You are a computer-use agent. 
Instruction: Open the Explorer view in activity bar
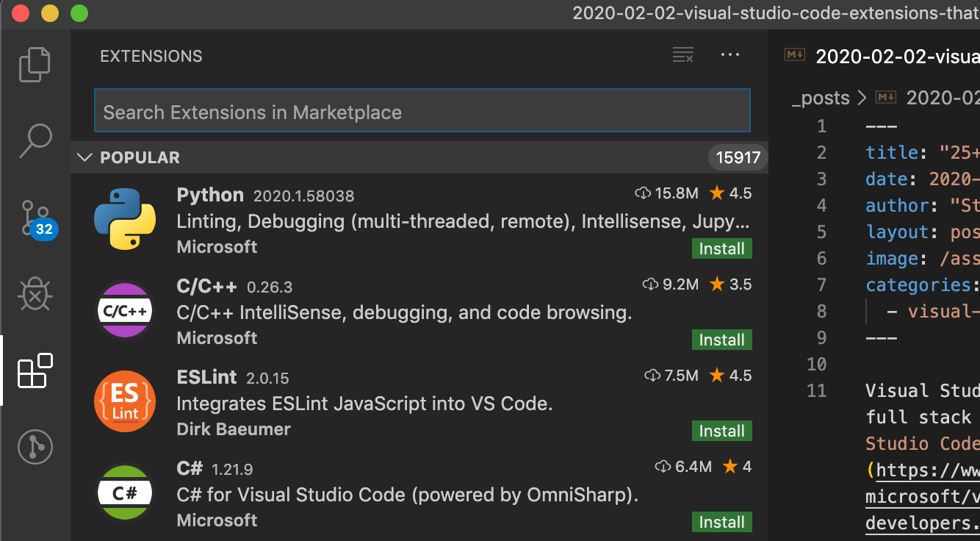tap(35, 65)
